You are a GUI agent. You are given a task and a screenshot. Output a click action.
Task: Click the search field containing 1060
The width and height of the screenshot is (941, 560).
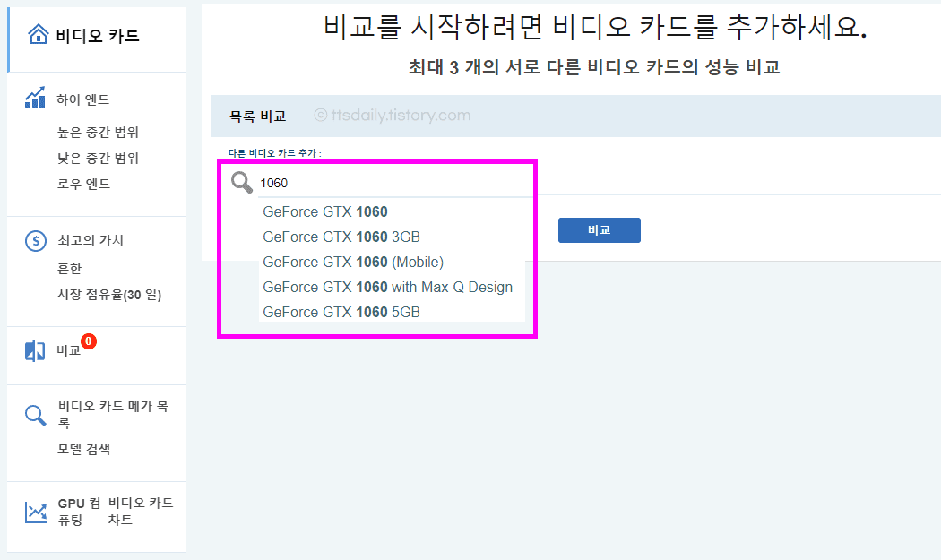pyautogui.click(x=395, y=183)
